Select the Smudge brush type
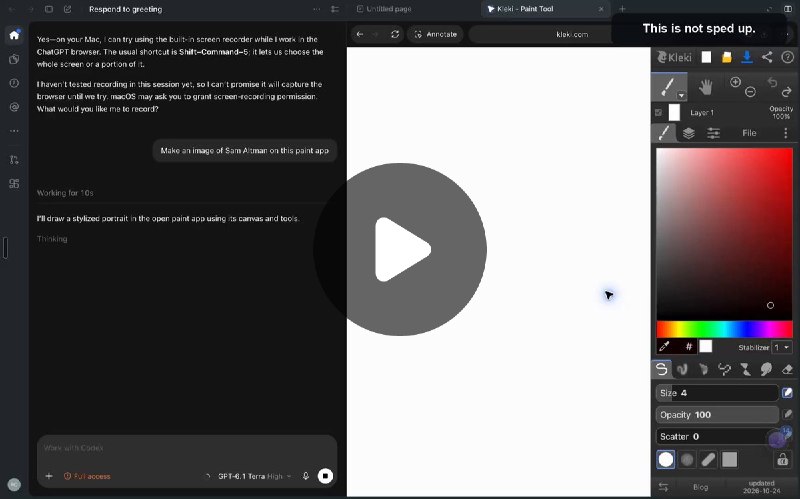 tap(766, 369)
